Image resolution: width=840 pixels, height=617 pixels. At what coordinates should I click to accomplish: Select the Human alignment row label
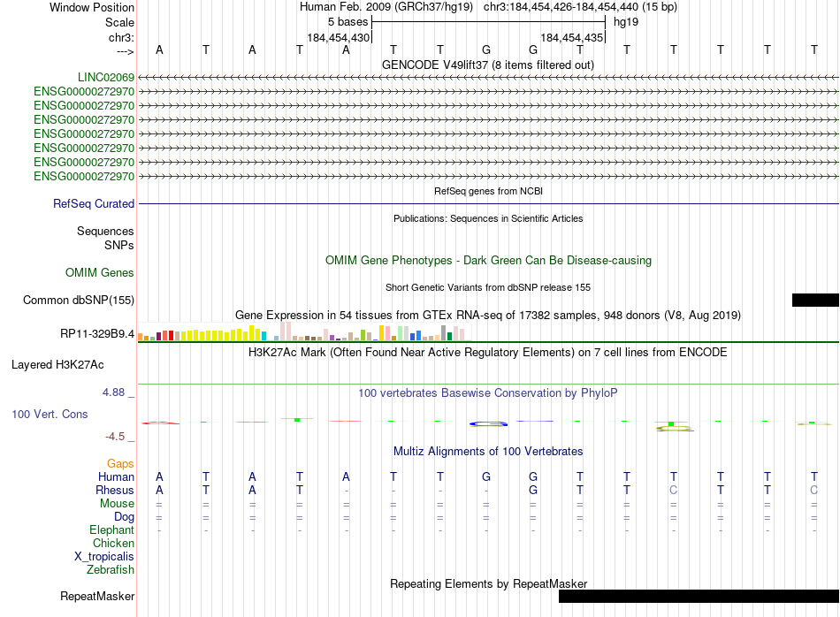coord(116,476)
